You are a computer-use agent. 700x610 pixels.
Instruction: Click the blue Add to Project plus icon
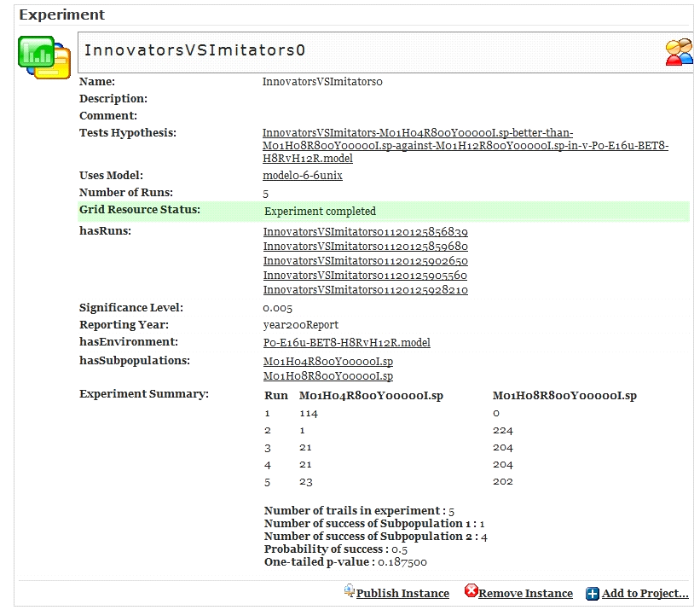click(593, 594)
